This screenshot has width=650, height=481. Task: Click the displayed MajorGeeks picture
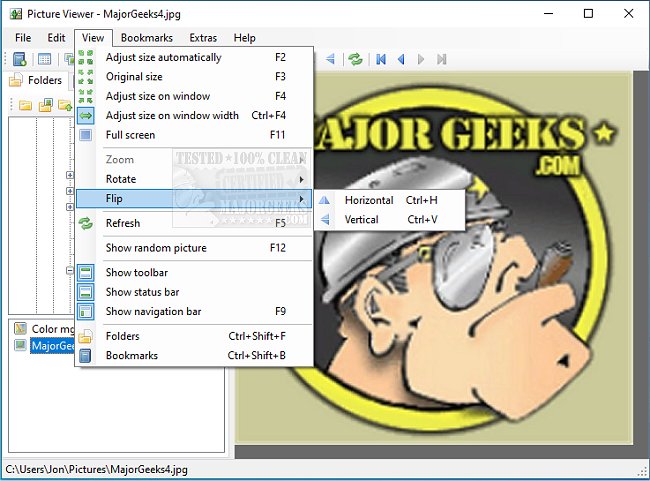click(434, 257)
